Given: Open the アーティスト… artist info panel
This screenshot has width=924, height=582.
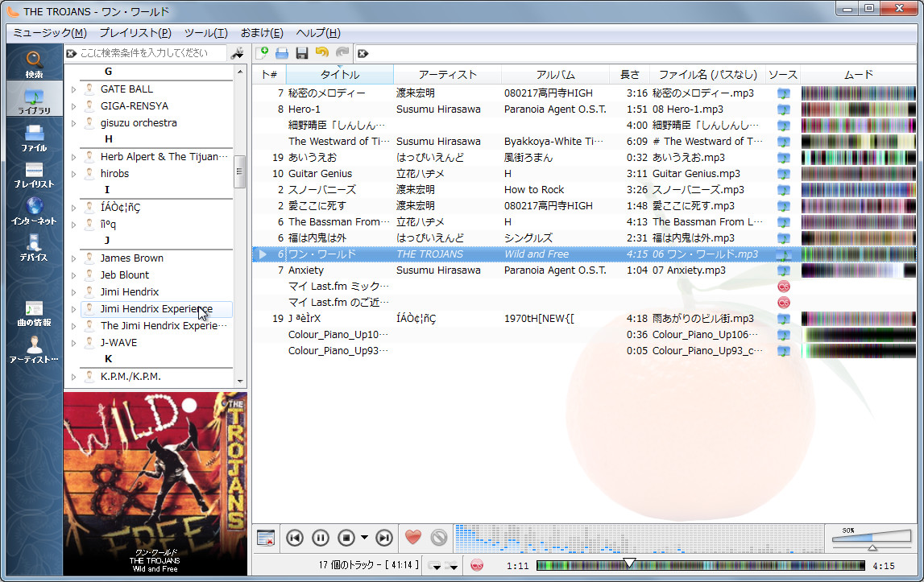Looking at the screenshot, I should tap(34, 349).
